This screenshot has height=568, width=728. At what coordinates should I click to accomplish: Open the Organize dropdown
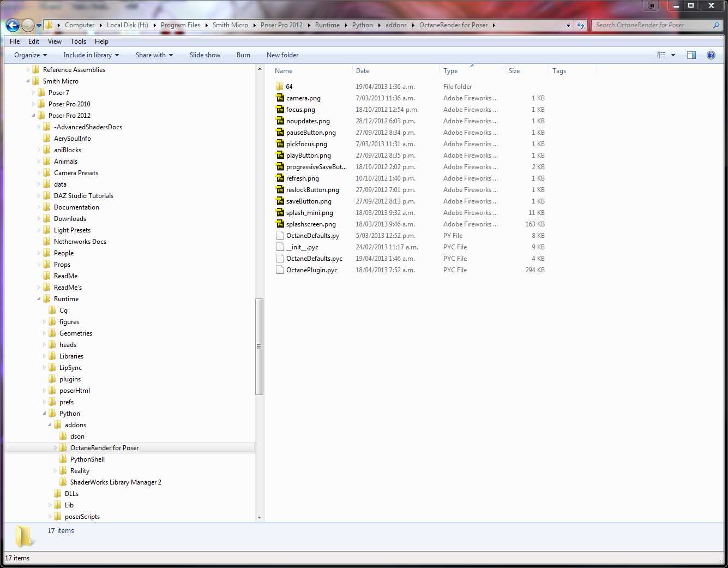pos(31,55)
